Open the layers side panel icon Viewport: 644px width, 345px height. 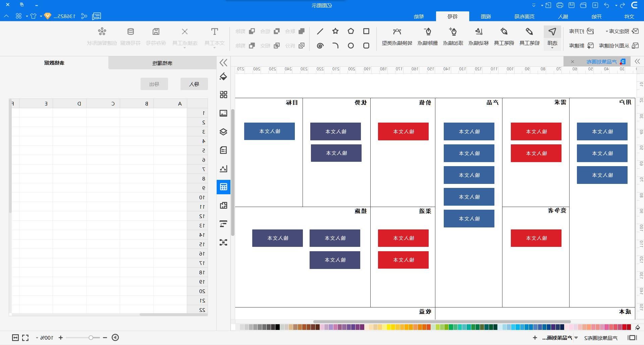tap(223, 132)
